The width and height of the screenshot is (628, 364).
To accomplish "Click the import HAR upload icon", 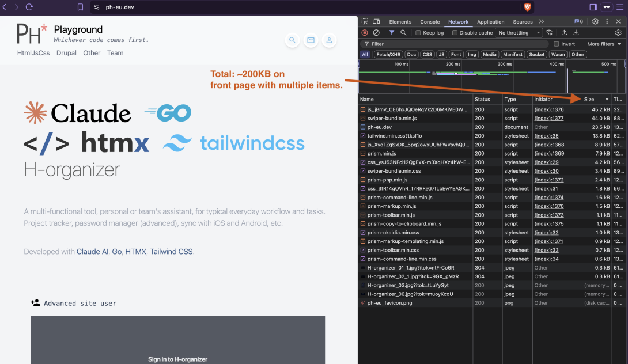I will tap(564, 33).
